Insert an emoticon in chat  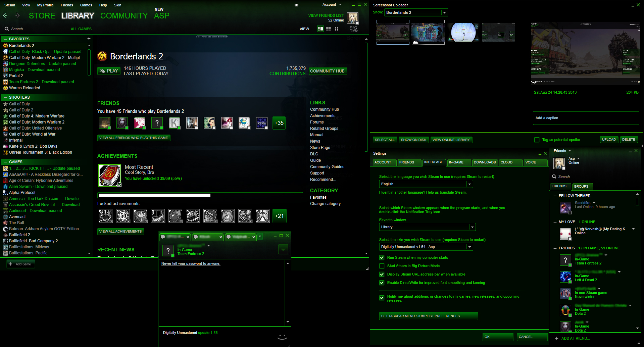pos(282,337)
